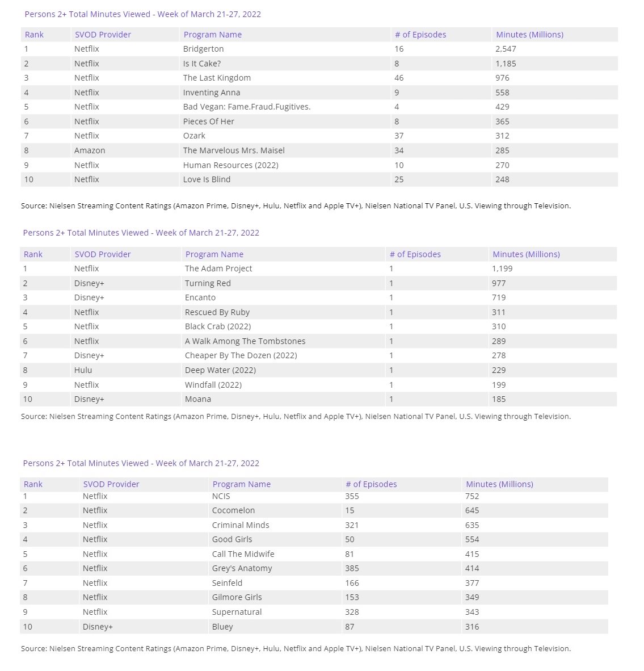Screen dimensions: 644x671
Task: Select the Grey's Anatomy entry
Action: [242, 568]
